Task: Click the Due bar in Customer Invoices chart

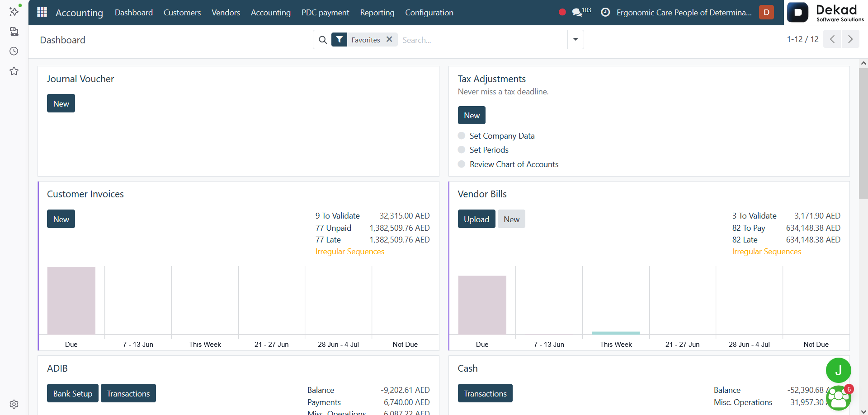Action: 71,300
